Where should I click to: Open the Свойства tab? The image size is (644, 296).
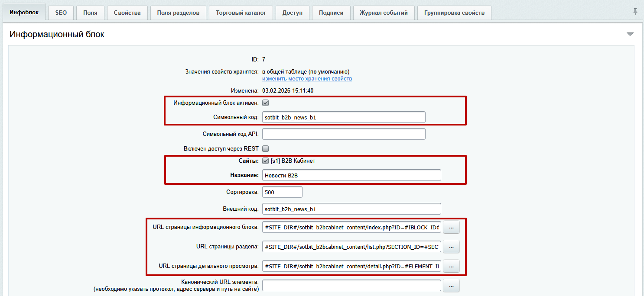click(127, 12)
